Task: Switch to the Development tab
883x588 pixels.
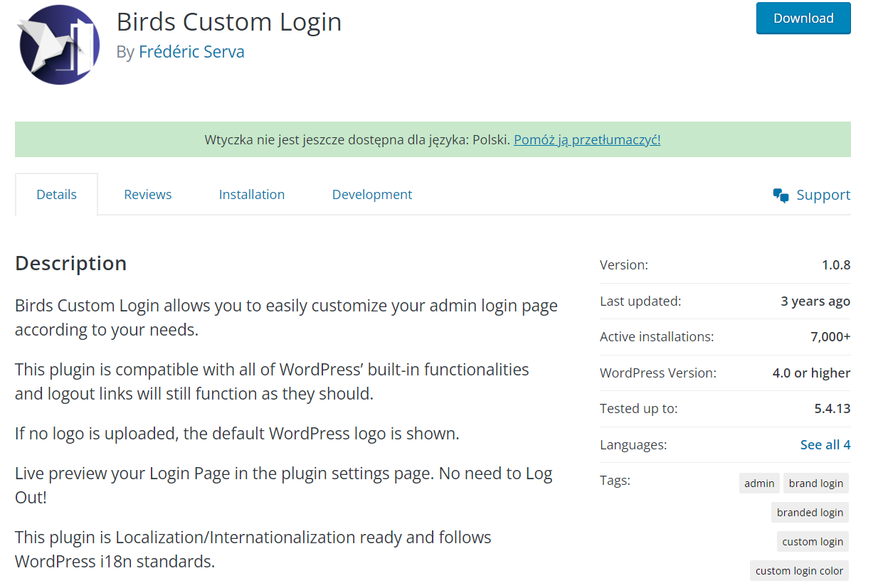Action: point(372,194)
